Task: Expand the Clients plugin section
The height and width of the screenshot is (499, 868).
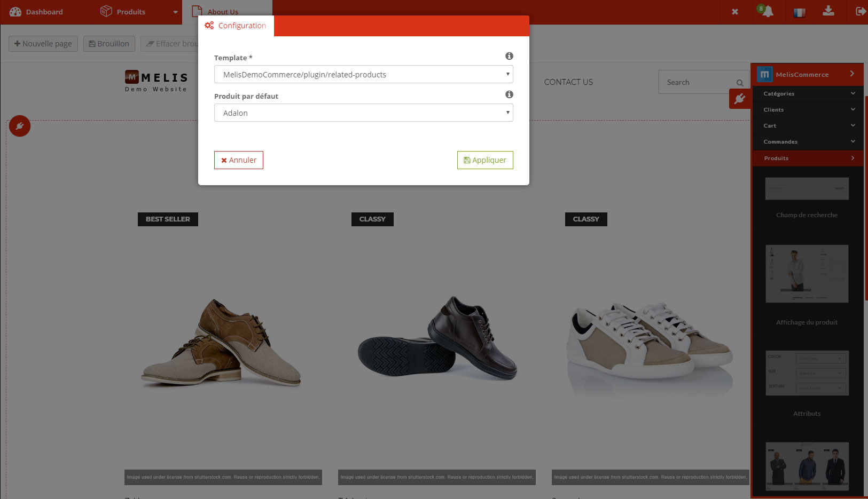Action: tap(807, 110)
